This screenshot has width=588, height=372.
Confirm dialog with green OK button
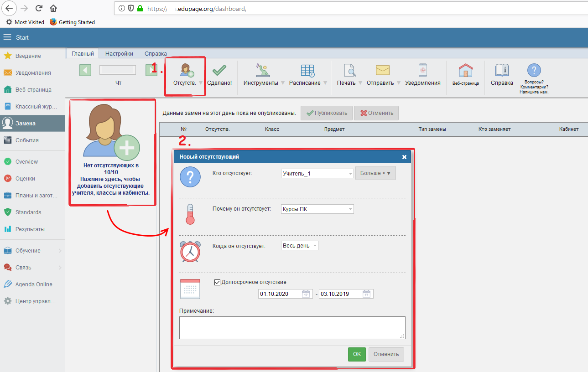click(357, 354)
